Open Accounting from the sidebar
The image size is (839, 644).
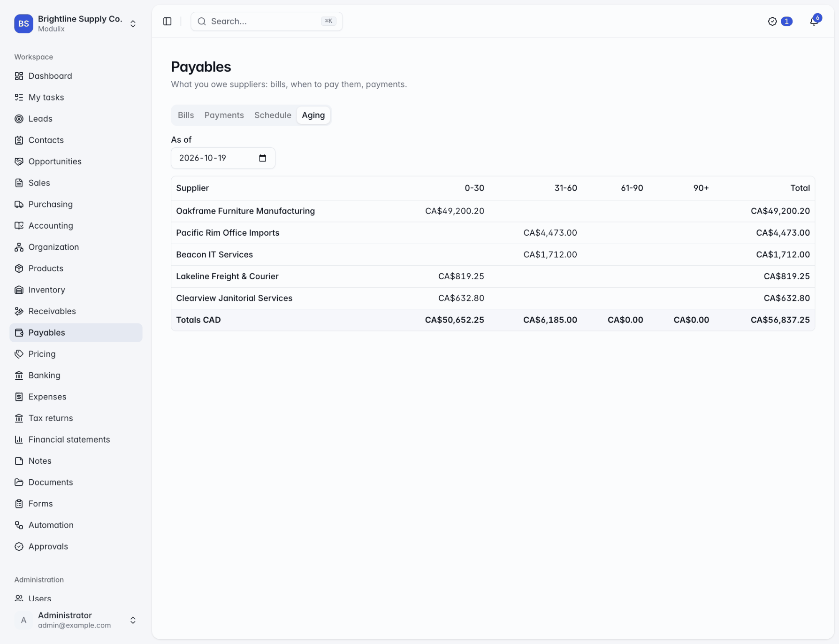click(76, 226)
